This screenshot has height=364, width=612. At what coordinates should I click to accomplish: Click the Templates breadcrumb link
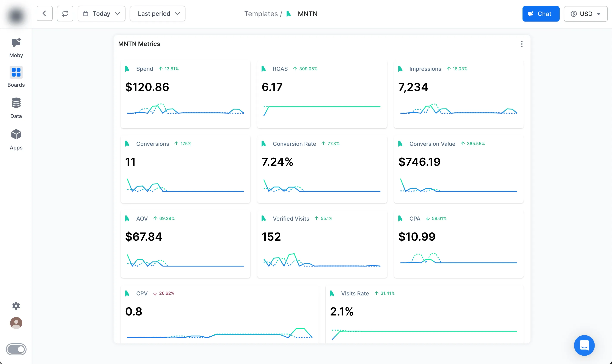click(261, 14)
